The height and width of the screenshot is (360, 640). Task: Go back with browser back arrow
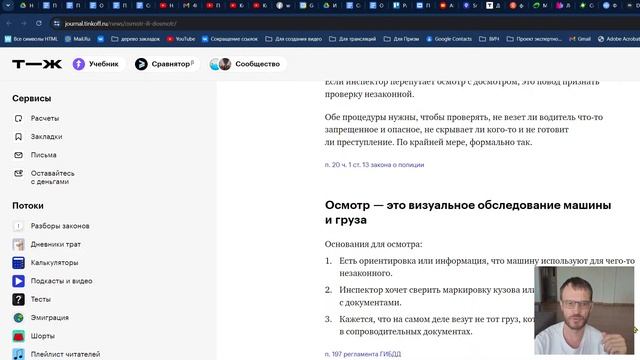click(9, 23)
